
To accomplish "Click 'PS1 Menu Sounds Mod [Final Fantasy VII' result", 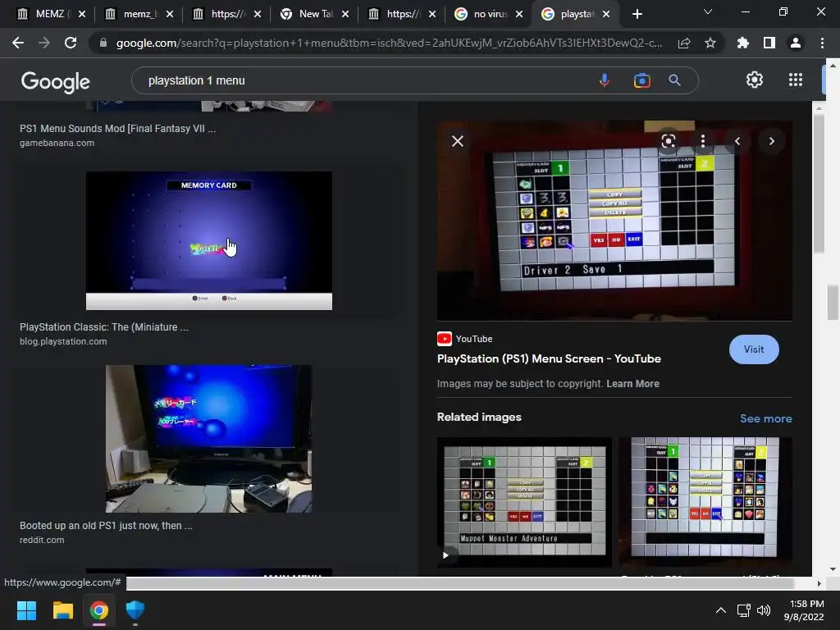I will 117,129.
